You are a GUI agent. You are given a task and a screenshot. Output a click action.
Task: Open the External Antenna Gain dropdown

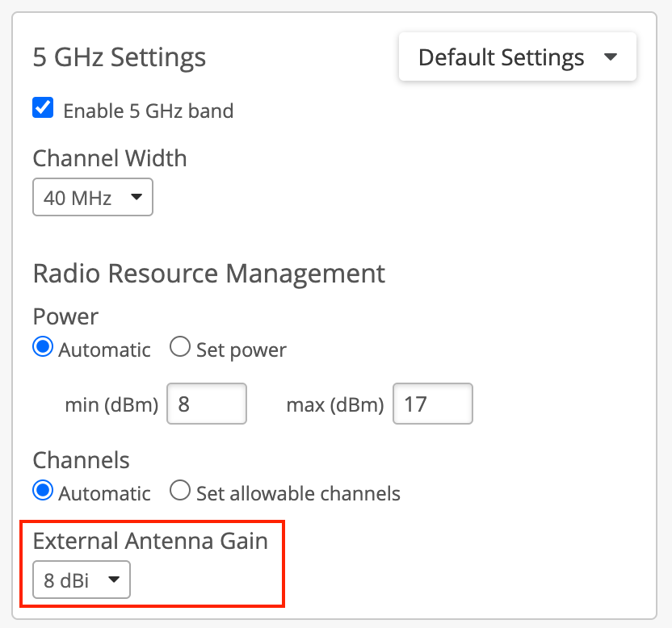pos(81,579)
